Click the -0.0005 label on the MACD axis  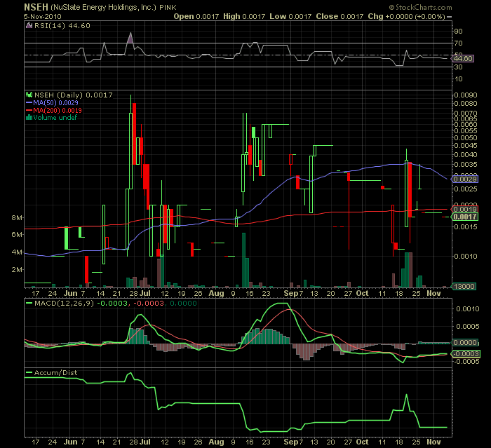click(467, 362)
